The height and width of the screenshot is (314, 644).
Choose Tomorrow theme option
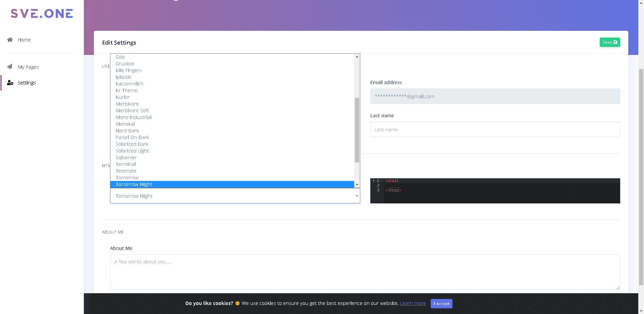pyautogui.click(x=232, y=178)
